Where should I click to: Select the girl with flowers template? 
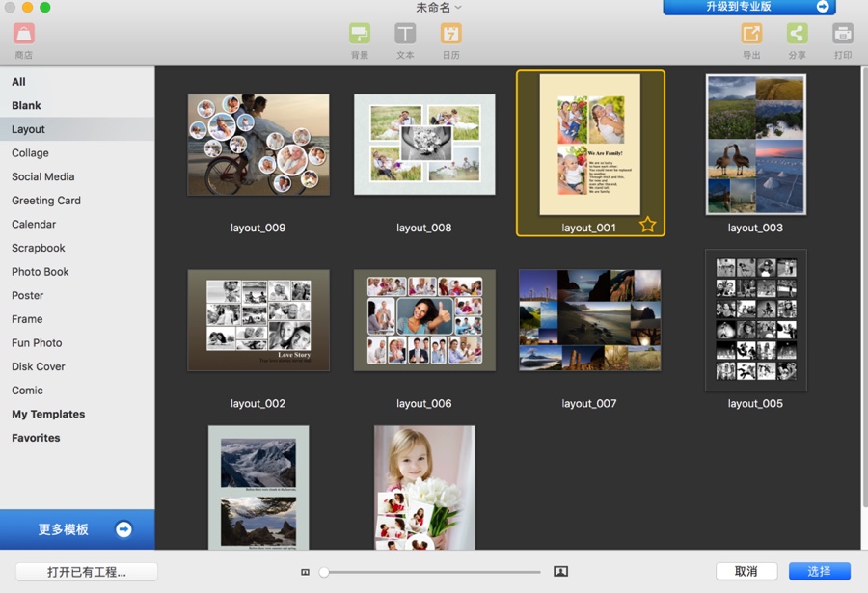(424, 487)
